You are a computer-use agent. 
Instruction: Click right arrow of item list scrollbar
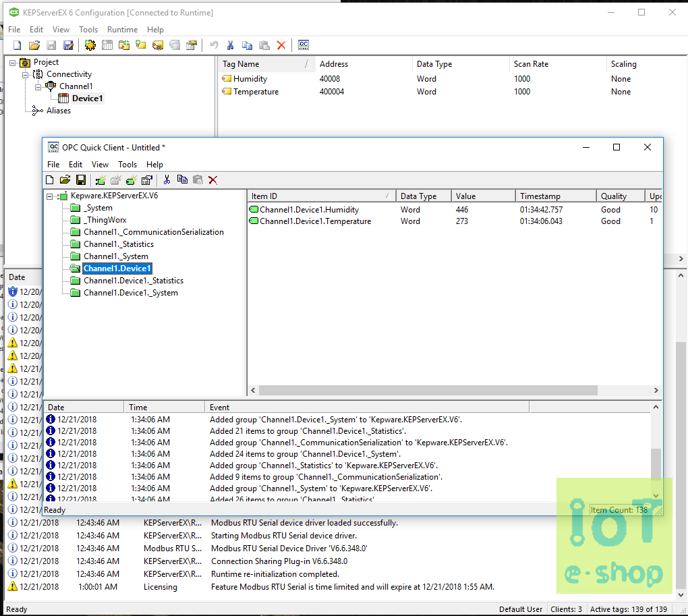(x=656, y=390)
